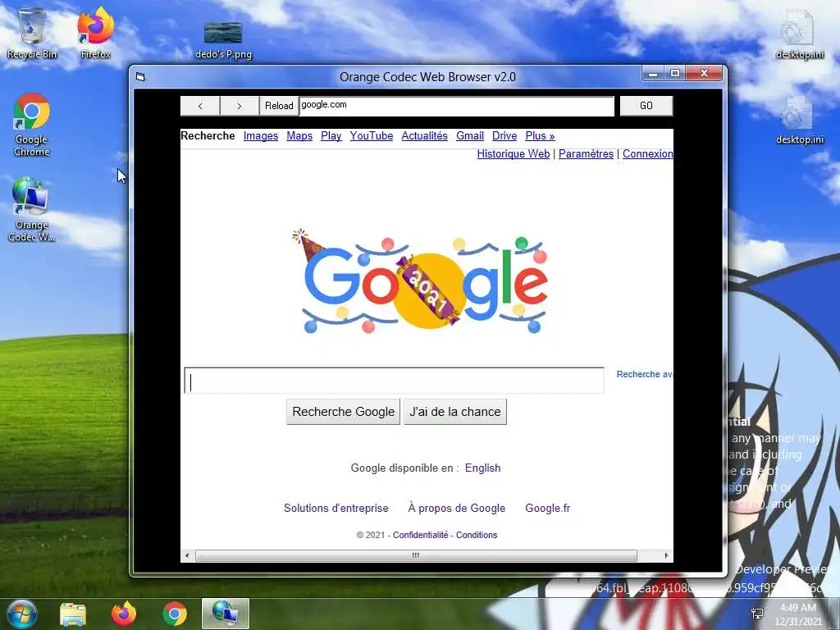Open the Google Chrome desktop shortcut

click(32, 125)
